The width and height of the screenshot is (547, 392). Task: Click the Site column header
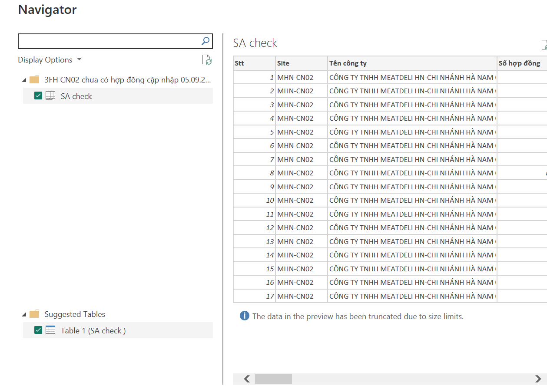[302, 63]
